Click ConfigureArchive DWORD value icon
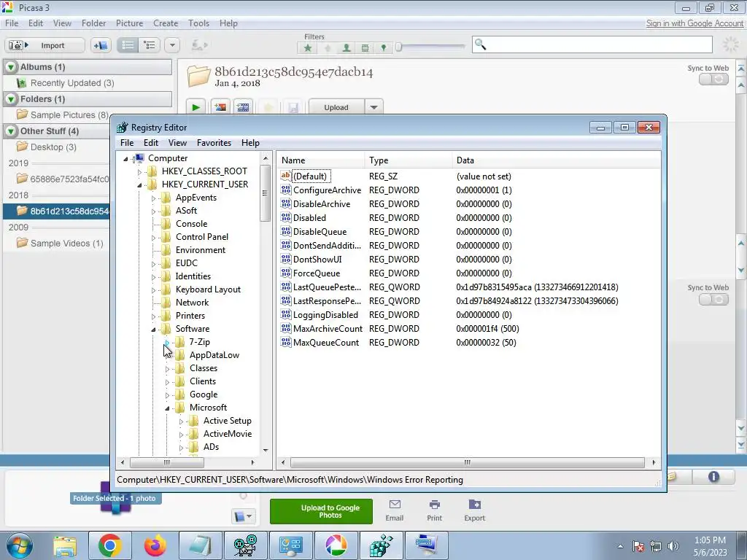 286,190
